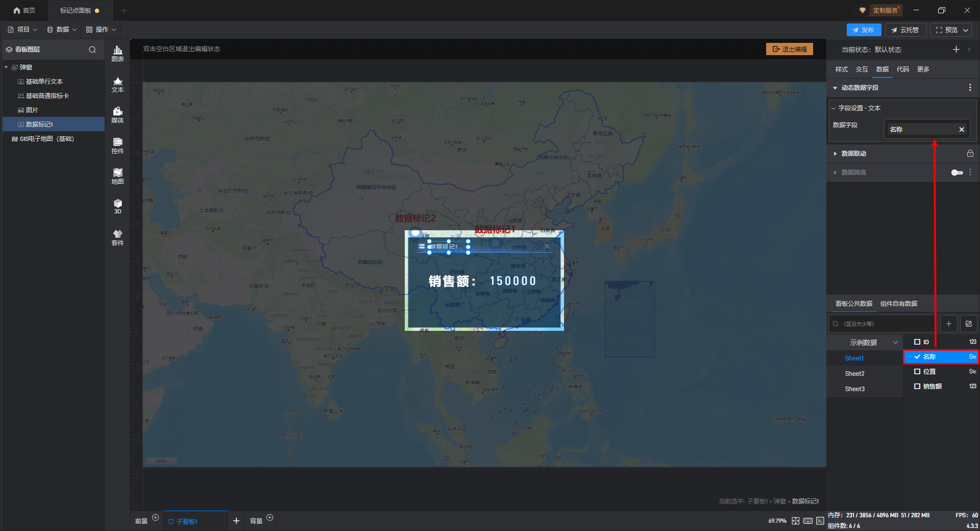The width and height of the screenshot is (980, 531).
Task: Click the data search input field
Action: [882, 324]
